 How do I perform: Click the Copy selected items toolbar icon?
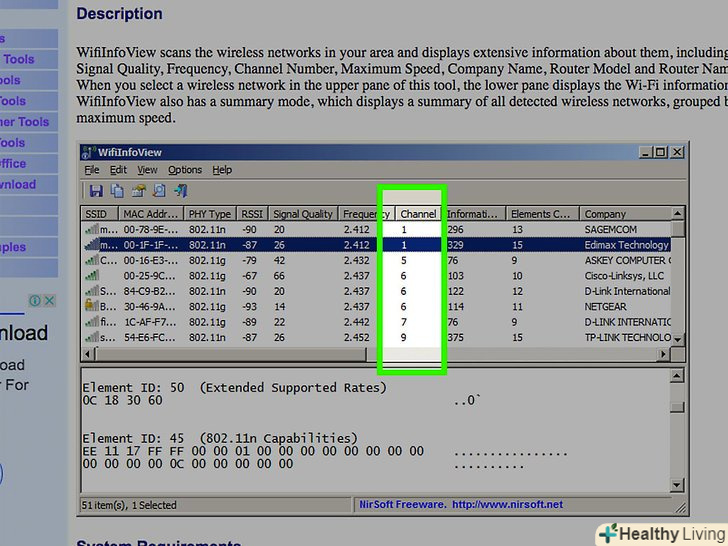pyautogui.click(x=117, y=191)
